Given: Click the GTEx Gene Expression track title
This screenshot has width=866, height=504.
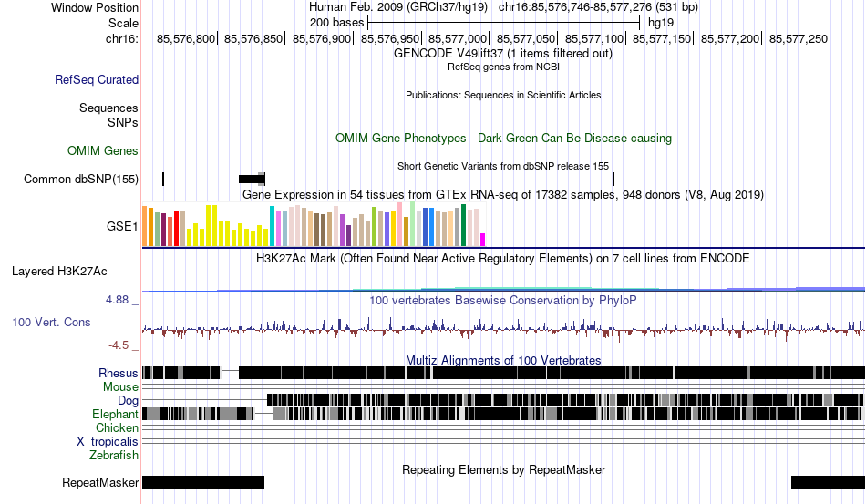Looking at the screenshot, I should click(x=503, y=194).
